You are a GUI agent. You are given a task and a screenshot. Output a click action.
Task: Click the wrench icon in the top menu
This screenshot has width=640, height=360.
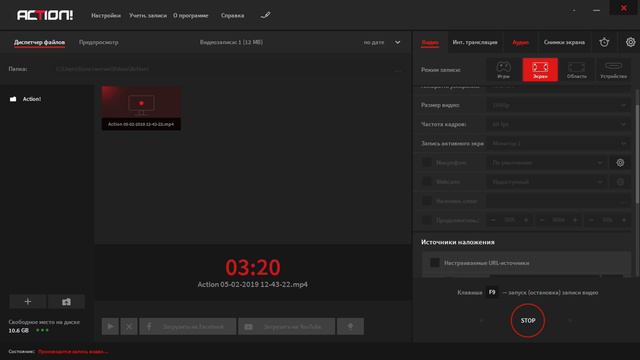click(x=265, y=16)
